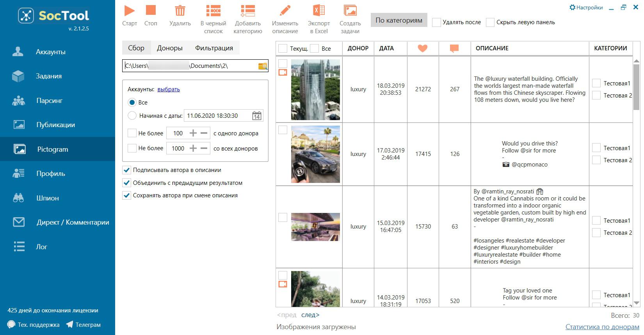Increase the all-donors limit of 1000
Viewport: 644px width, 335px height.
[193, 148]
